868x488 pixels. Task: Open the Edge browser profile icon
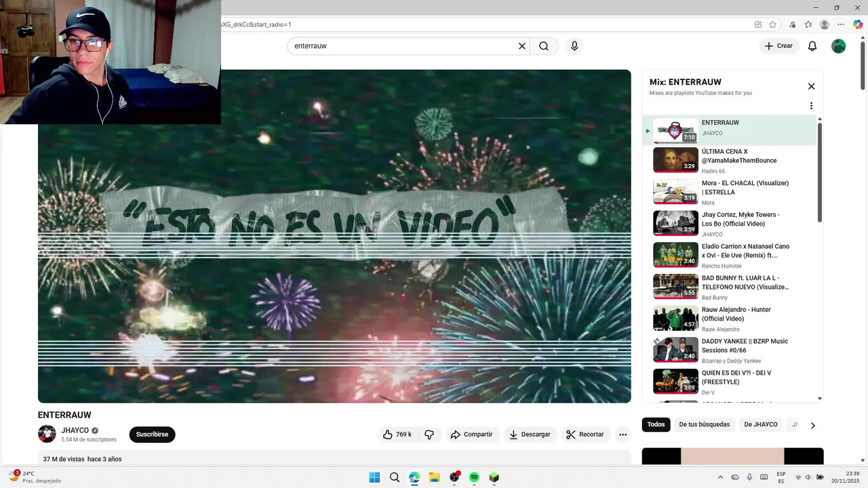(825, 24)
